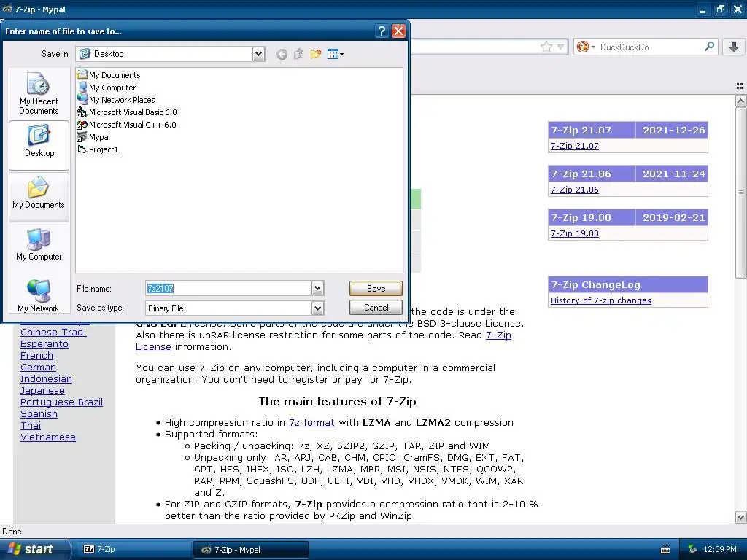Viewport: 747px width, 560px height.
Task: Go up one folder level
Action: [x=298, y=54]
